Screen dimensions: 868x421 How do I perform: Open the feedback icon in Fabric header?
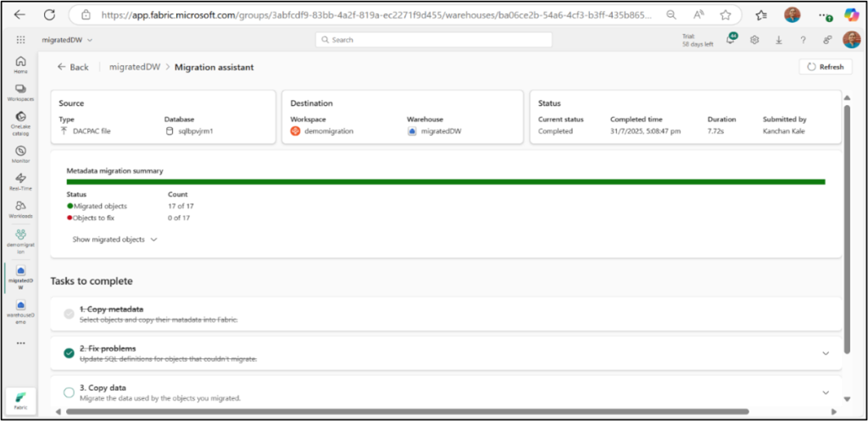pyautogui.click(x=827, y=40)
